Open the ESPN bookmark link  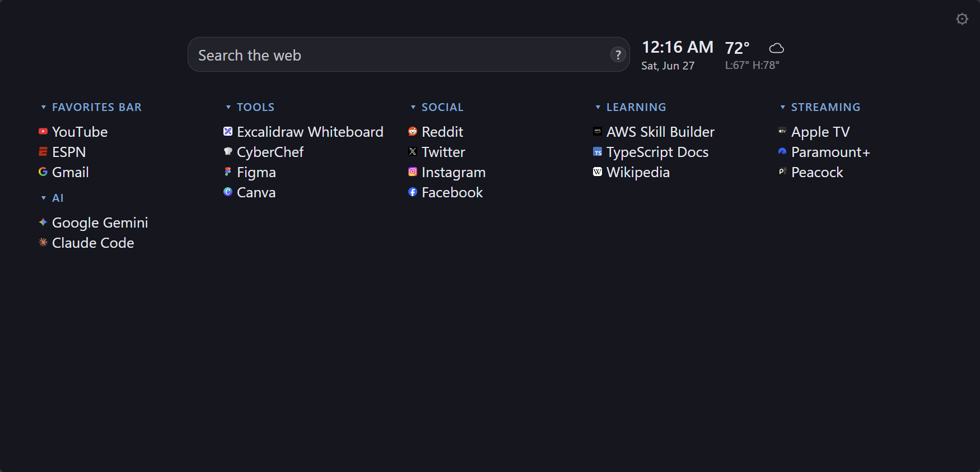(69, 152)
